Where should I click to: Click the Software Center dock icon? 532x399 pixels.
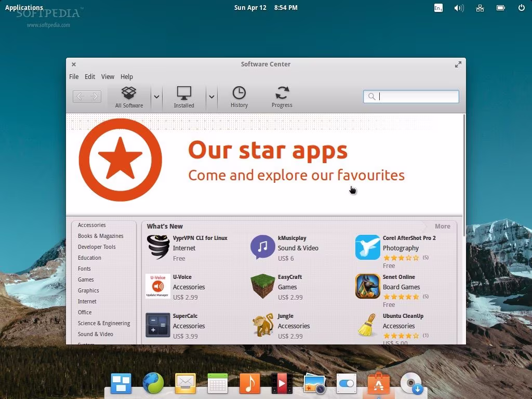coord(379,383)
